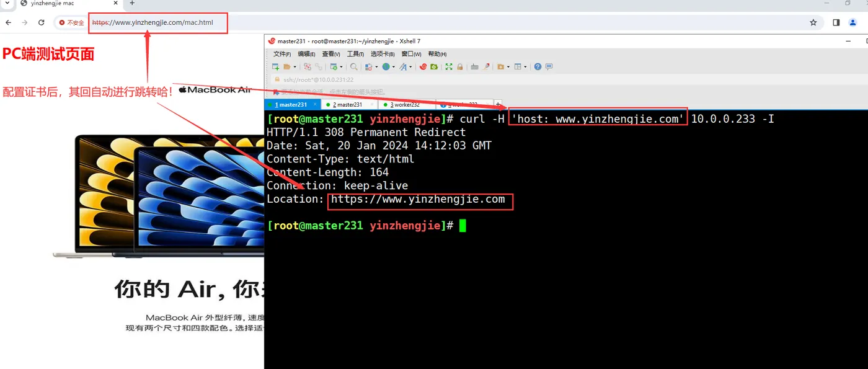Click the lock screen icon in Xshell toolbar
Viewport: 868px width, 369px height.
[460, 67]
